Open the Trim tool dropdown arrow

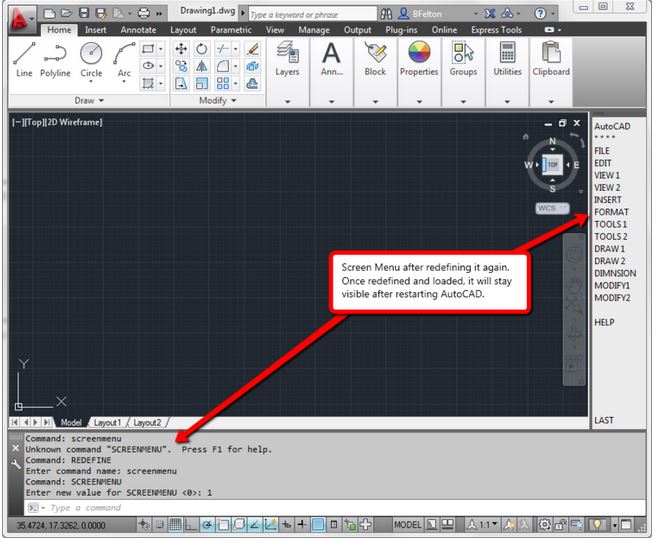click(236, 49)
